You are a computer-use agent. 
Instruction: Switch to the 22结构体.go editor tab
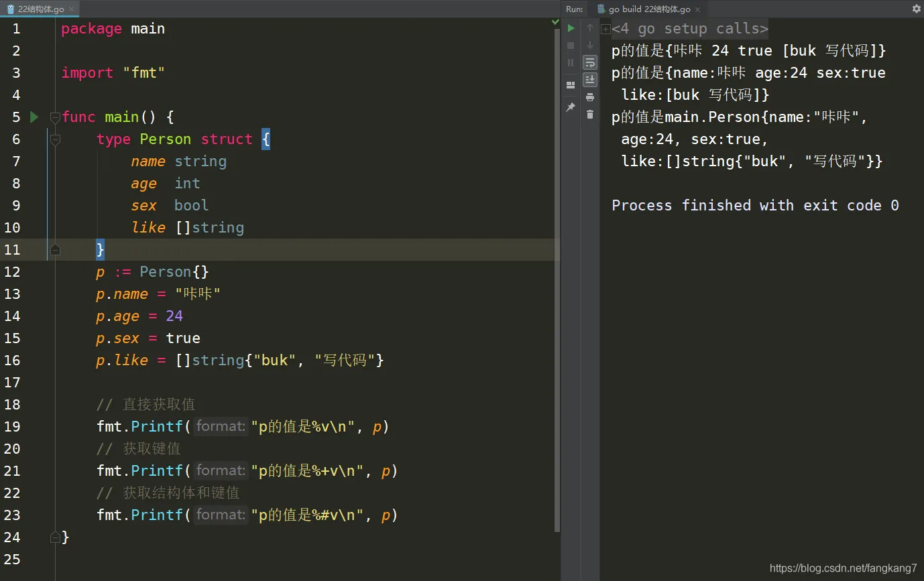(41, 9)
